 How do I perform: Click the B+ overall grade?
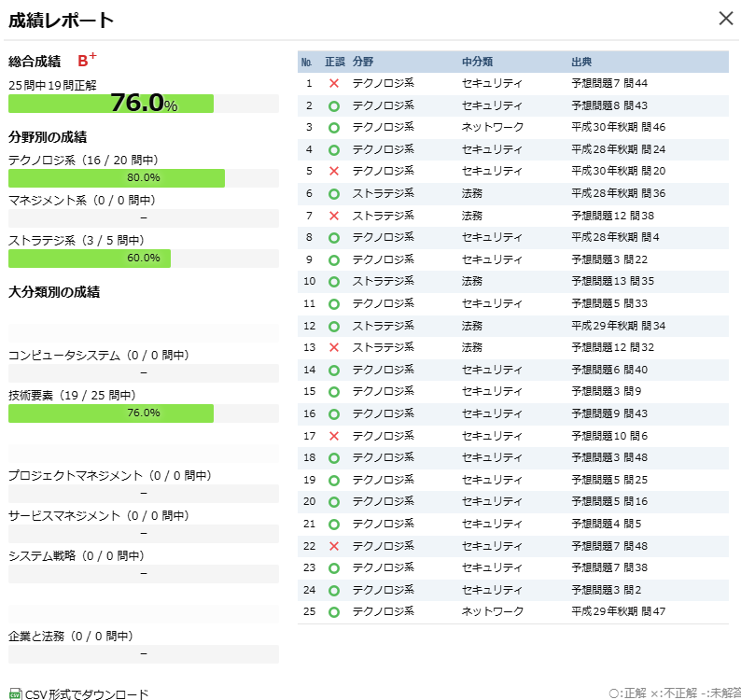pos(87,60)
